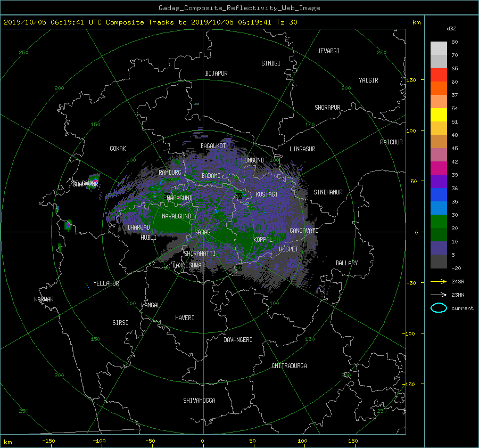Image resolution: width=479 pixels, height=448 pixels.
Task: Select the GANGAVATI label
Action: [x=304, y=231]
